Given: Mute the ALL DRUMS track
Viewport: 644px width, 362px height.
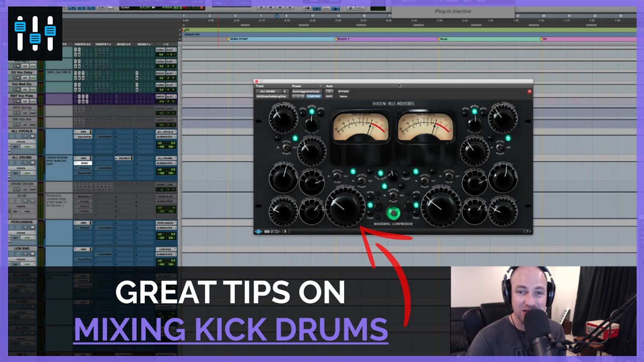Looking at the screenshot, I should (x=33, y=162).
